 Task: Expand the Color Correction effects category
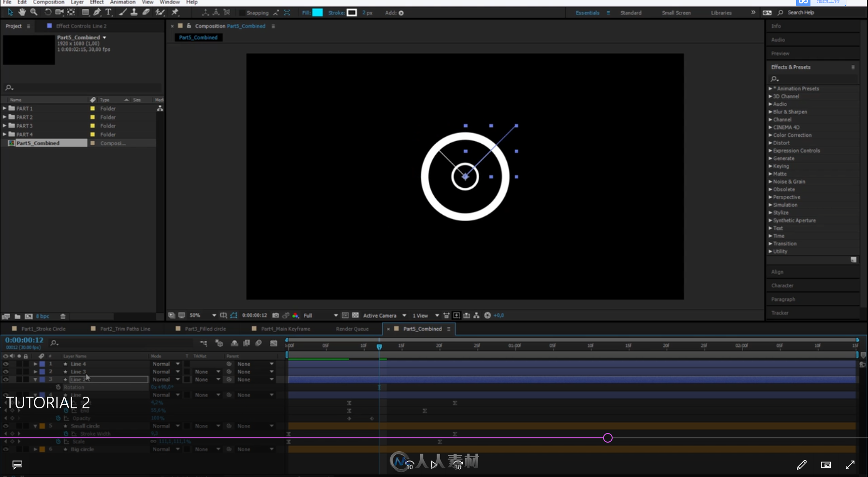click(x=771, y=135)
